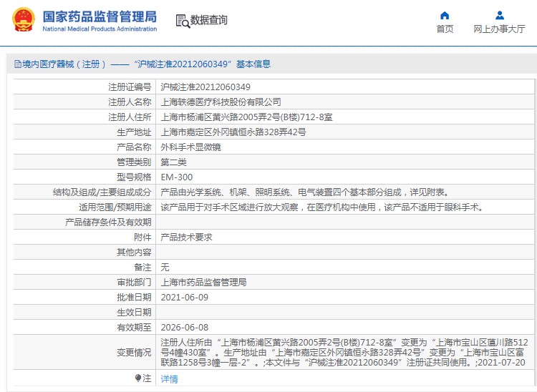Select registration number value 沪械注准20212060349 in table
Image resolution: width=537 pixels, height=392 pixels.
click(205, 87)
